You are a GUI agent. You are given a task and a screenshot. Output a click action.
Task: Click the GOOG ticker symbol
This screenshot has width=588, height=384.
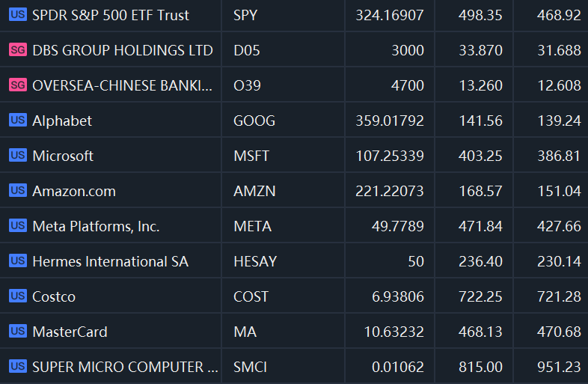point(254,121)
